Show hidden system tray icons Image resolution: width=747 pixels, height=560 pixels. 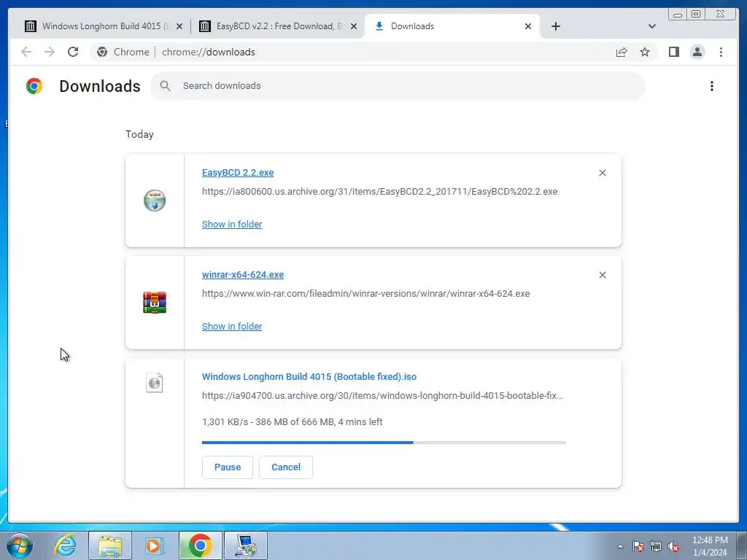[x=620, y=546]
